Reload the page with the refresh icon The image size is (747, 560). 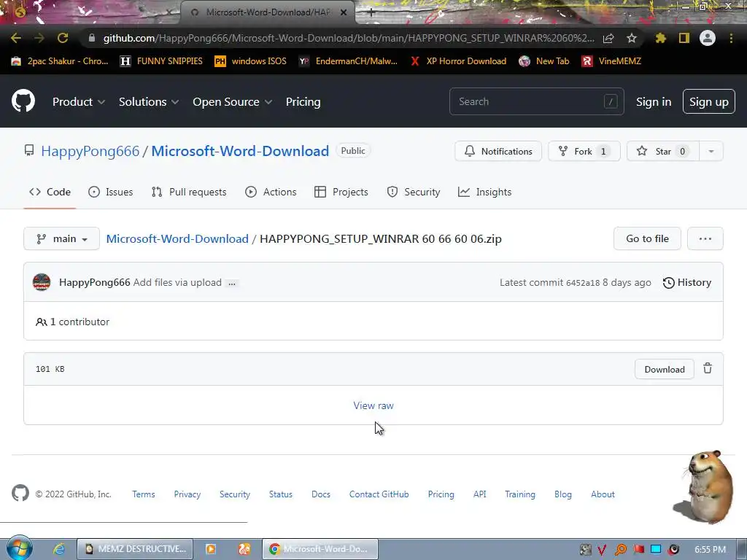63,38
